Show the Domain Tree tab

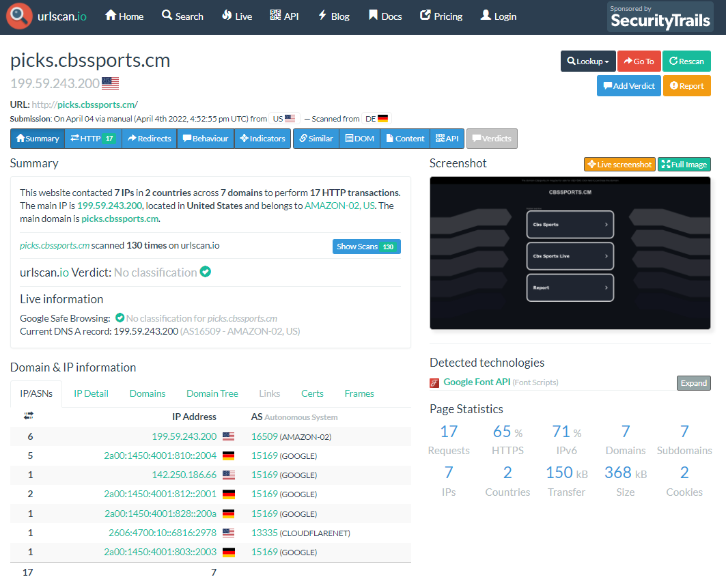[x=212, y=393]
